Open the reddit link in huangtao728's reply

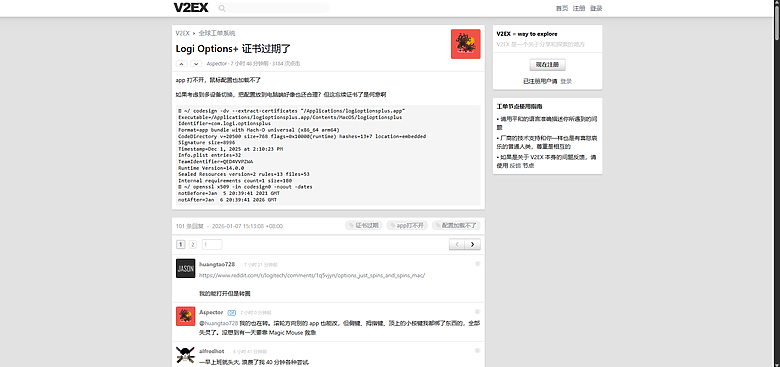pos(312,275)
